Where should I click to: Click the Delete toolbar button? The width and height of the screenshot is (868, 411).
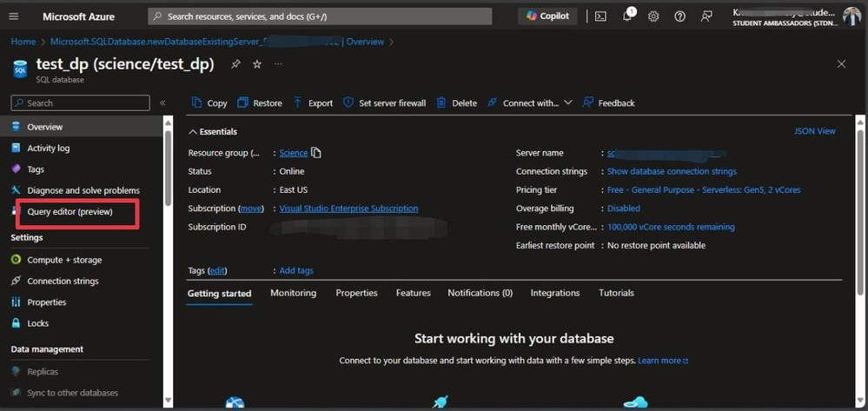[x=457, y=103]
